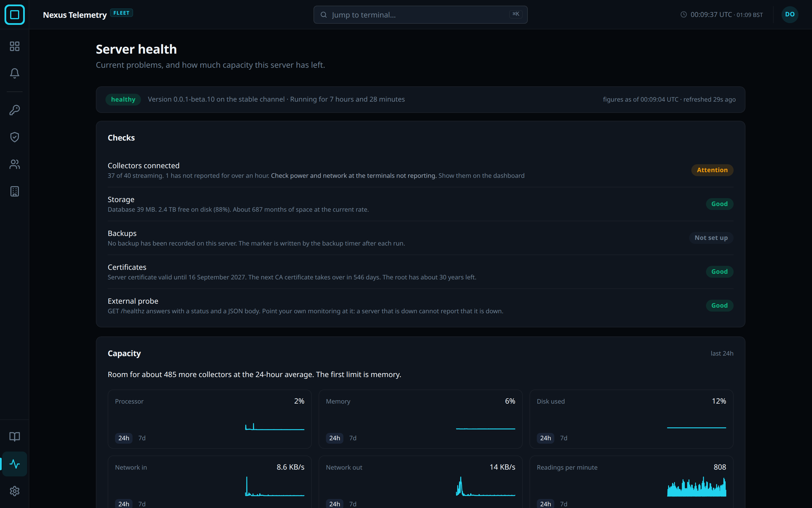Click the Backups Not set up badge
This screenshot has width=812, height=508.
711,238
